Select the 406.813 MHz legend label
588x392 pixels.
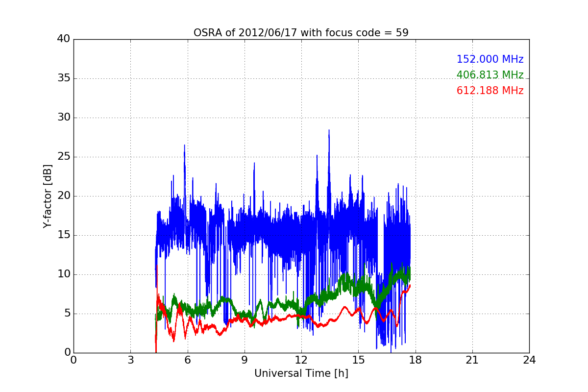[490, 75]
